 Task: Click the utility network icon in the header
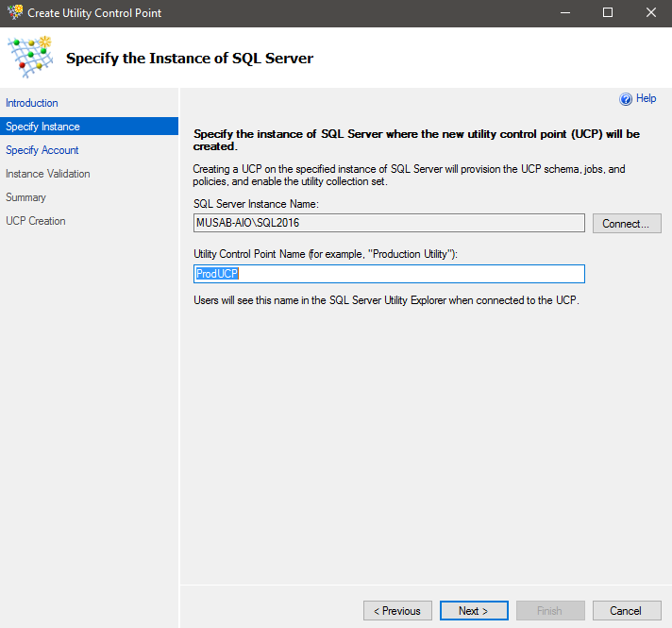click(x=29, y=57)
